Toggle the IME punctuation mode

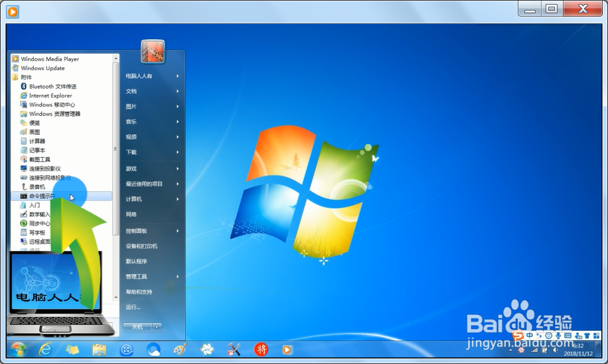click(x=539, y=335)
